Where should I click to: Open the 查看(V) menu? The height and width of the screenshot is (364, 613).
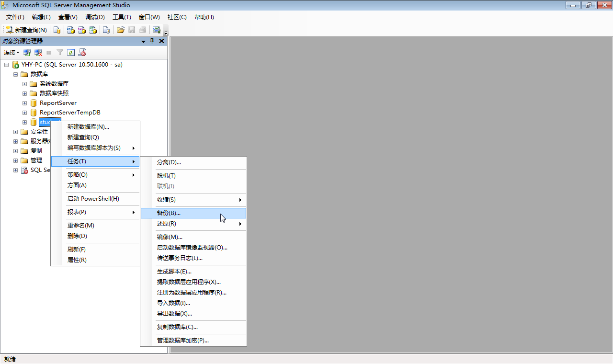pyautogui.click(x=68, y=17)
